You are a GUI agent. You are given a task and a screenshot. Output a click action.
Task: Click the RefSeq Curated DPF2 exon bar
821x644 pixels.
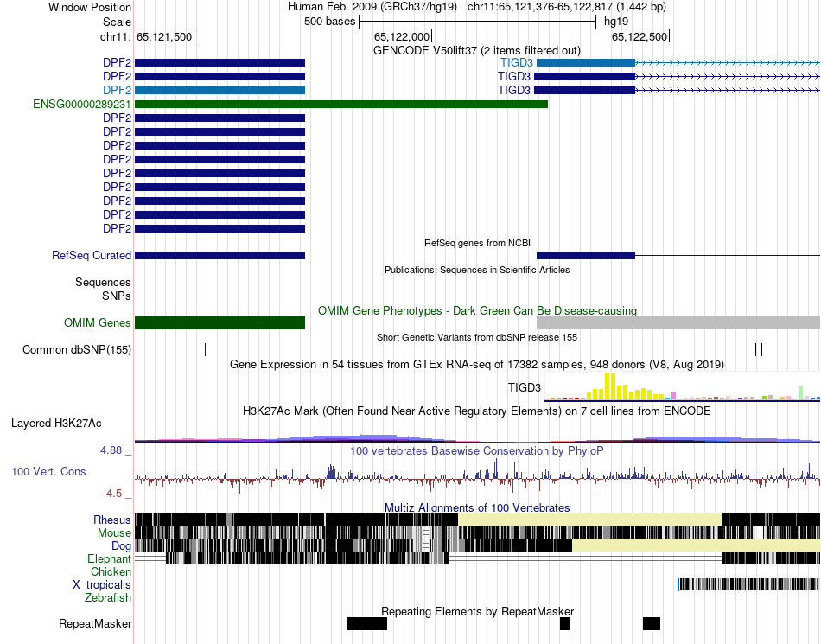[x=220, y=256]
